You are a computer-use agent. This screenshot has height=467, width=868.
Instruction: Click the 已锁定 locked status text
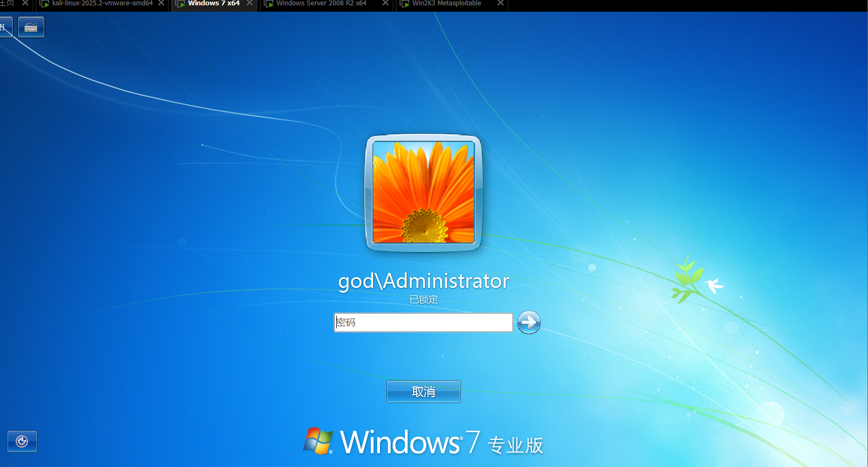pos(424,300)
